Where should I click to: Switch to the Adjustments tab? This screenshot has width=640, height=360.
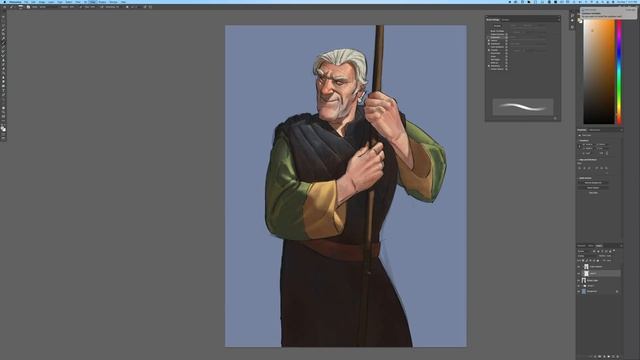(594, 130)
